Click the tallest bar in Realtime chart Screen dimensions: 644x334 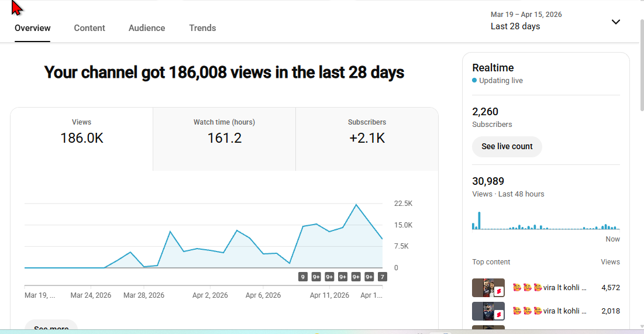point(479,221)
